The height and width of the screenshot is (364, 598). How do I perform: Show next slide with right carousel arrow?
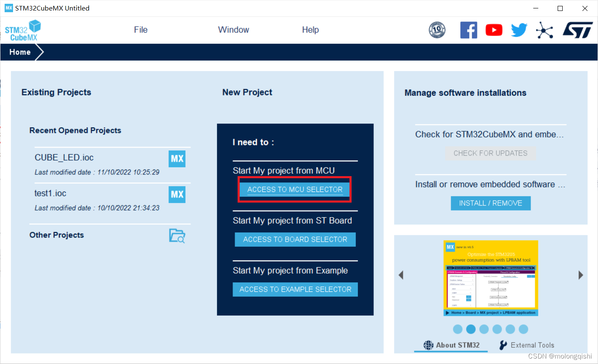point(581,275)
